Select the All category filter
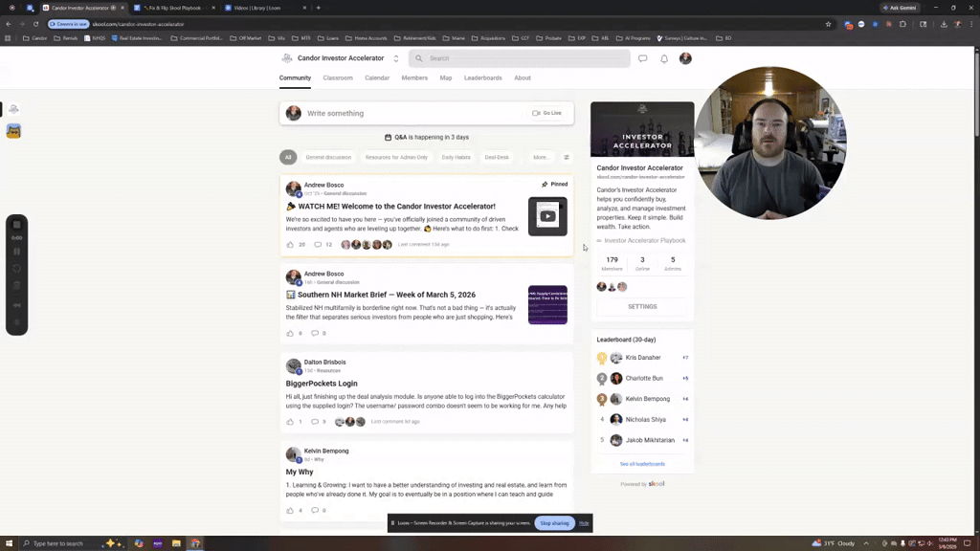 tap(288, 158)
